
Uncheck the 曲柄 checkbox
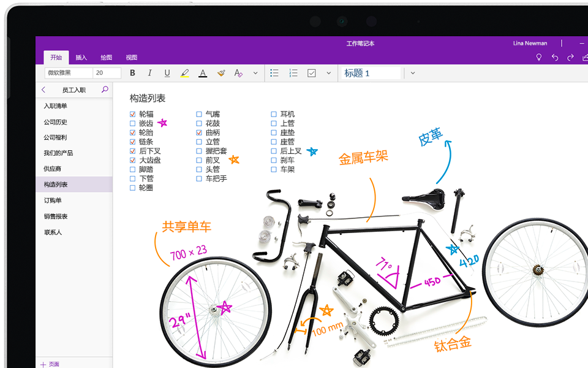tap(199, 132)
